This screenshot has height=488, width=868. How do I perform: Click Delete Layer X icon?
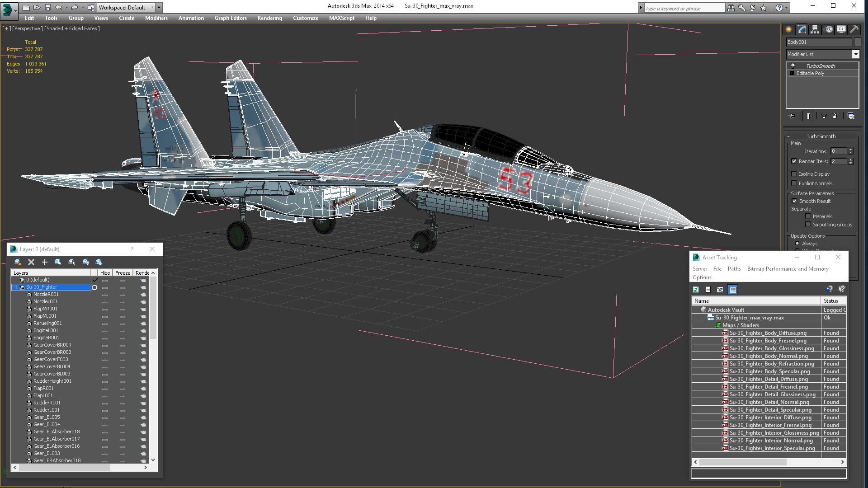click(x=31, y=262)
